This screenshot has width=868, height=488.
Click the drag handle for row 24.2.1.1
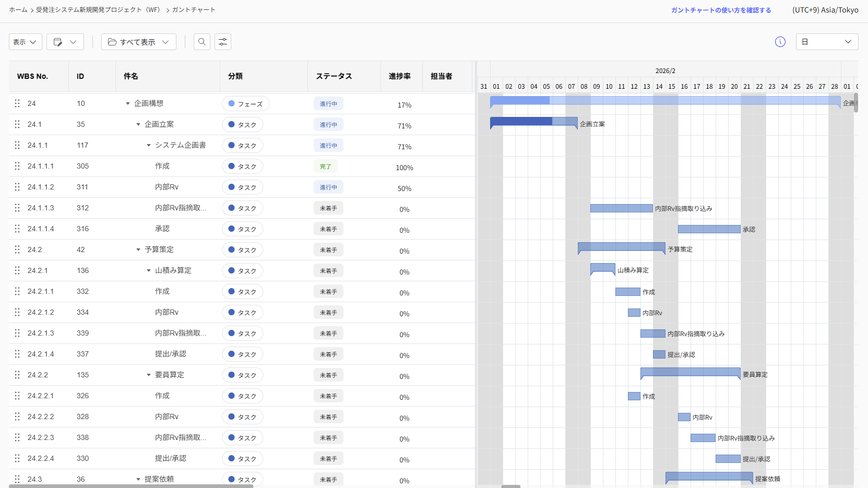pos(17,291)
